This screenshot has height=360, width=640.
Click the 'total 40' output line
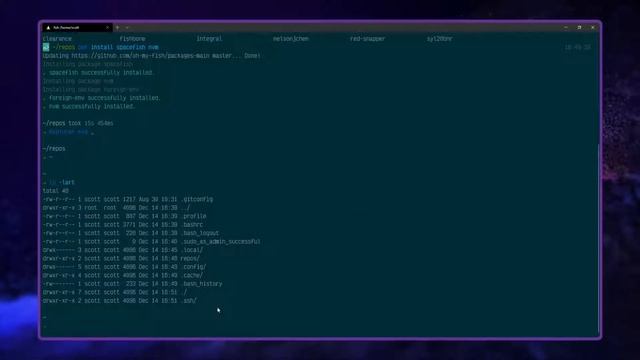(56, 191)
